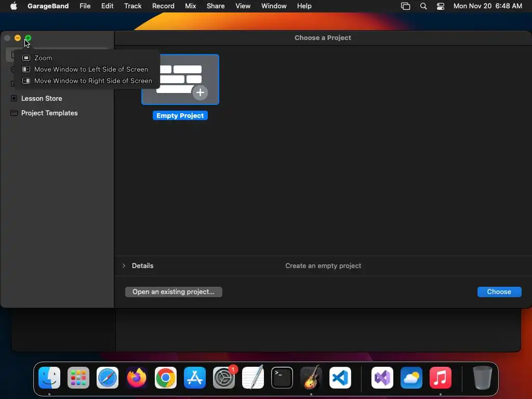
Task: Click the green zoom window button
Action: point(28,38)
